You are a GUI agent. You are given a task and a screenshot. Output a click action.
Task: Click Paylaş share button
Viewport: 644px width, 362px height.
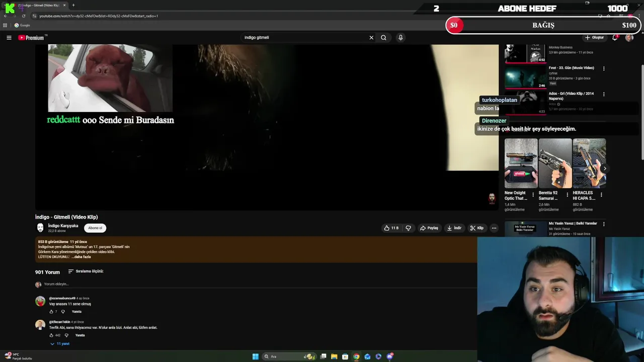click(x=429, y=228)
